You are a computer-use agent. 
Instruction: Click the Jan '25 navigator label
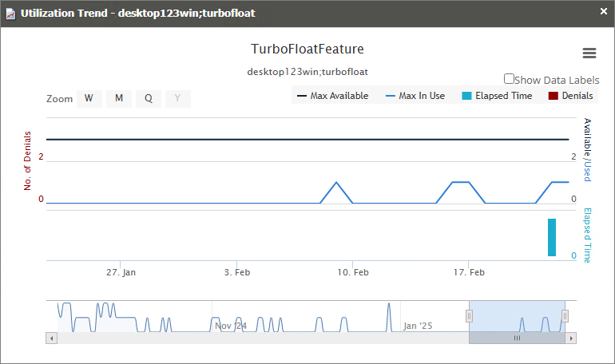tap(418, 326)
